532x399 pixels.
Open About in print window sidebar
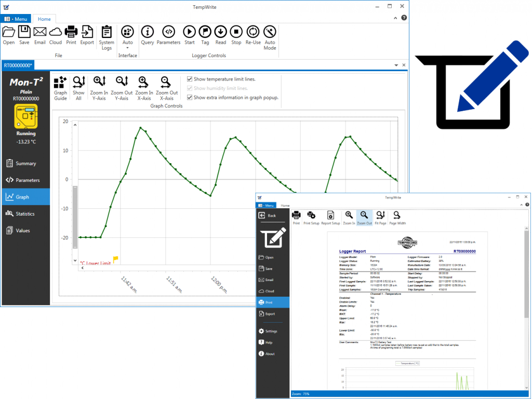click(273, 353)
